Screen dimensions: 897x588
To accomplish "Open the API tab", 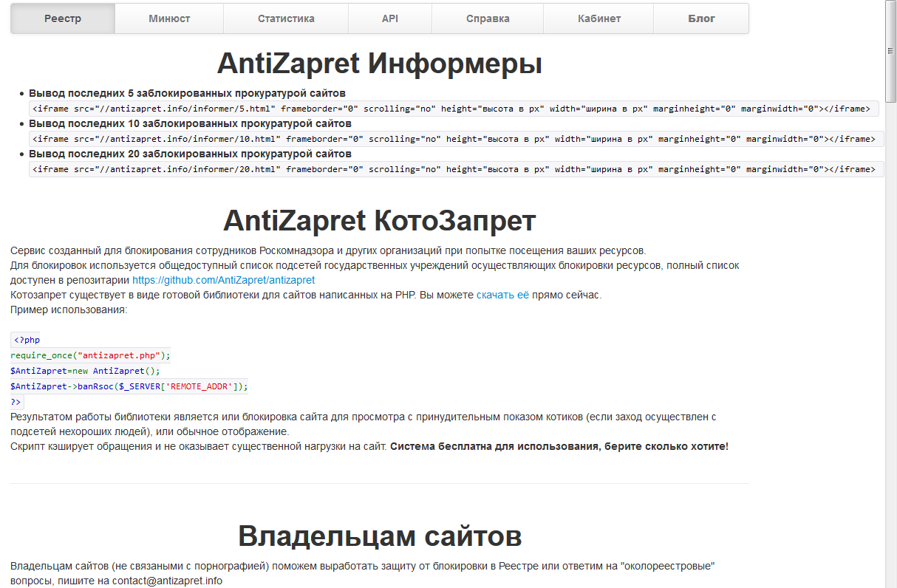I will click(x=390, y=18).
